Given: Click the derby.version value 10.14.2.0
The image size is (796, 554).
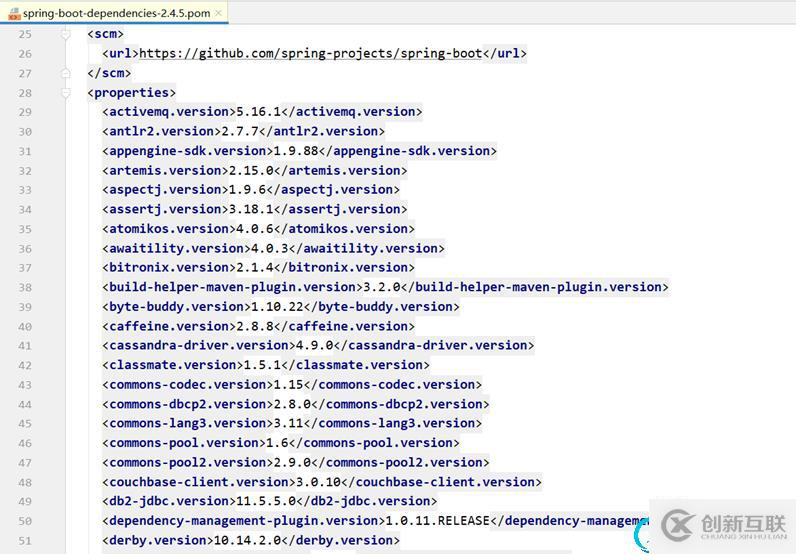Looking at the screenshot, I should 247,540.
